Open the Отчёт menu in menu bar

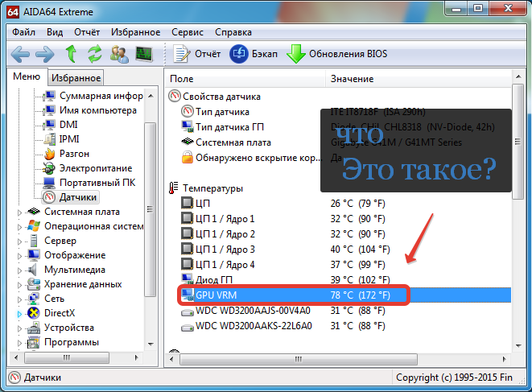(87, 32)
